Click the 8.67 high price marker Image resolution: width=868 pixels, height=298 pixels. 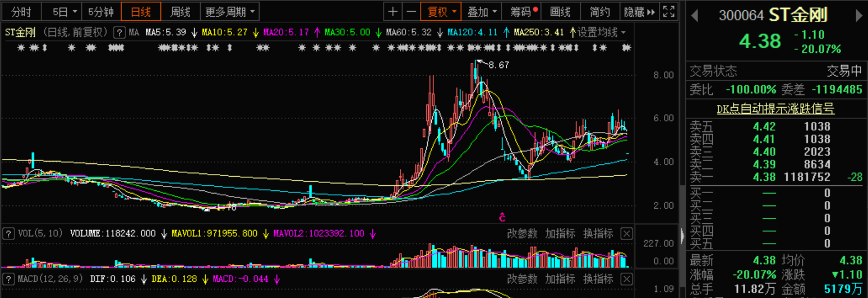pos(498,65)
